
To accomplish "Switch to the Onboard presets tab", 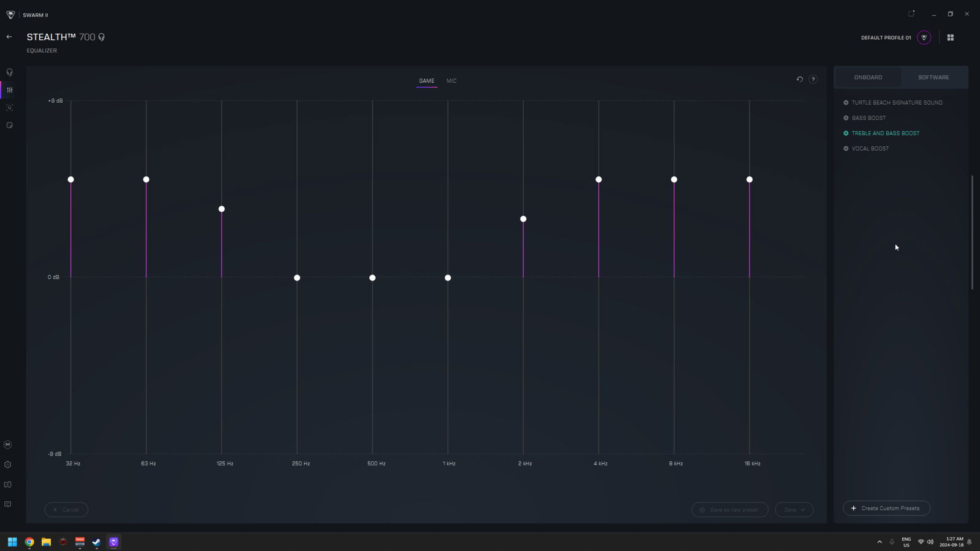I will [868, 78].
